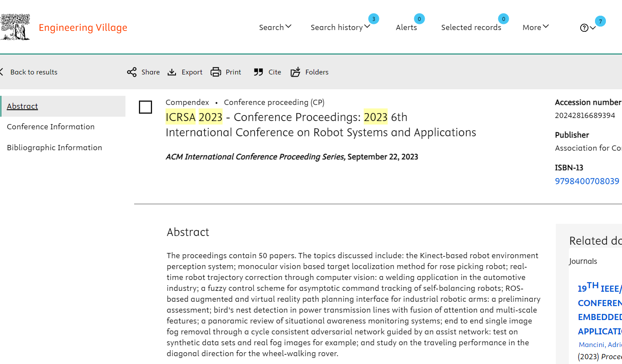The width and height of the screenshot is (622, 364).
Task: Click the ACM International Conference Proceeding Series text
Action: 255,157
